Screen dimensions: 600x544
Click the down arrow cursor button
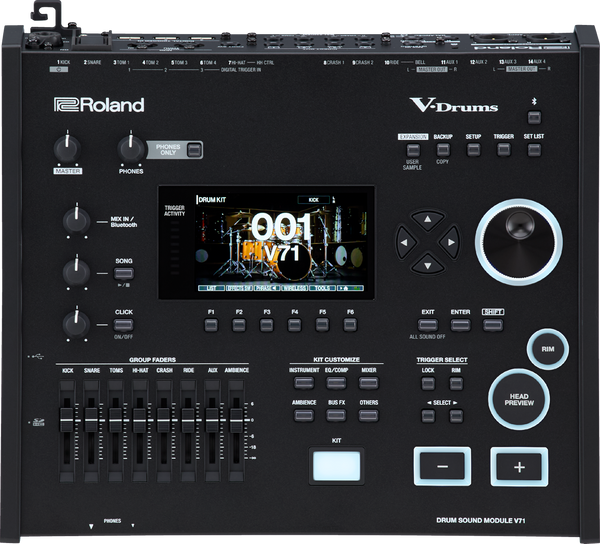[427, 265]
